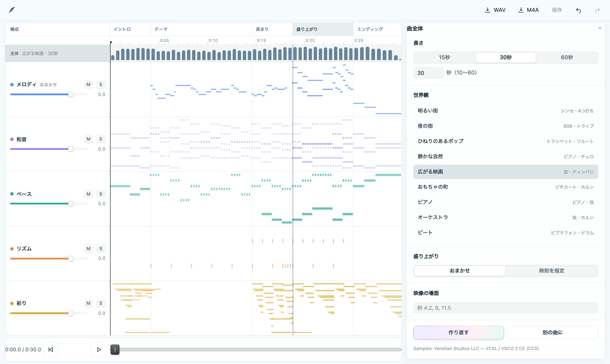610x364 pixels.
Task: Set length to 15秒
Action: 444,58
